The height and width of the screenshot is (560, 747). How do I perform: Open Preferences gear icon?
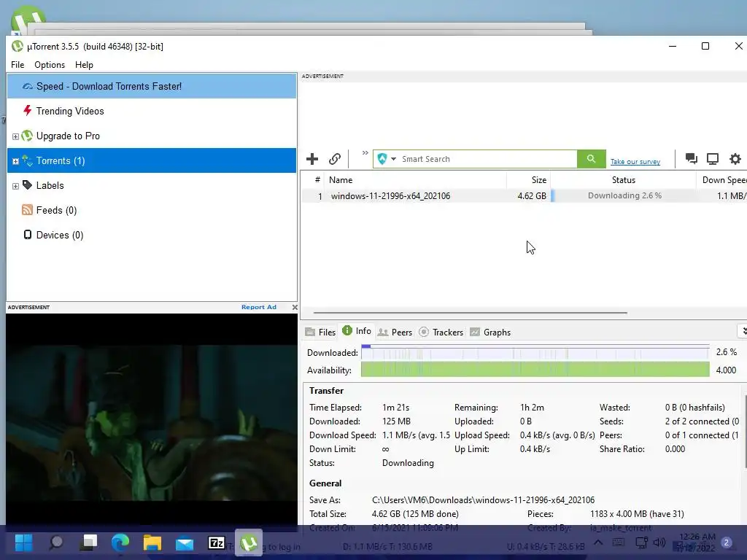pyautogui.click(x=735, y=158)
